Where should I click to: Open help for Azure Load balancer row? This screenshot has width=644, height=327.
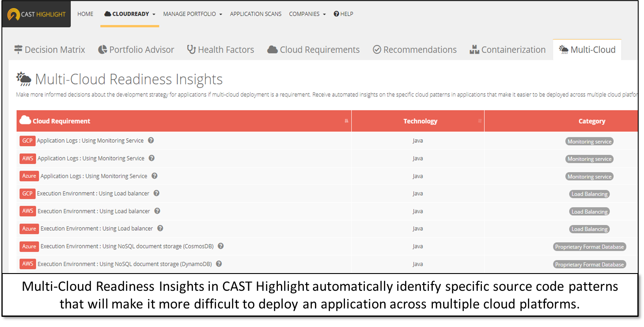(x=160, y=228)
